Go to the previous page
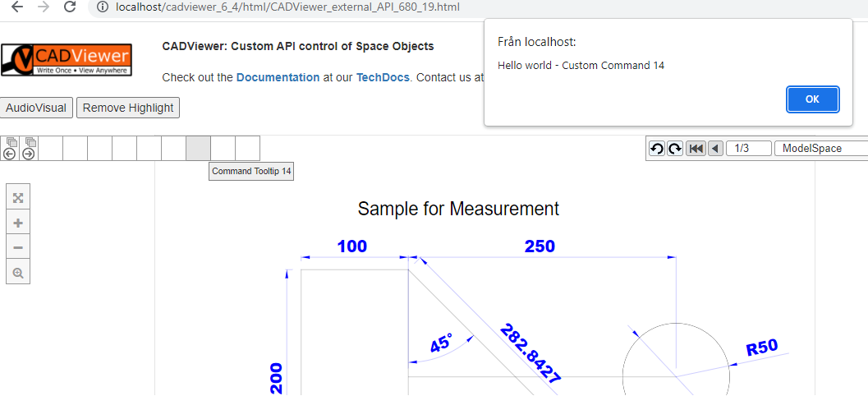The image size is (868, 396). (715, 149)
